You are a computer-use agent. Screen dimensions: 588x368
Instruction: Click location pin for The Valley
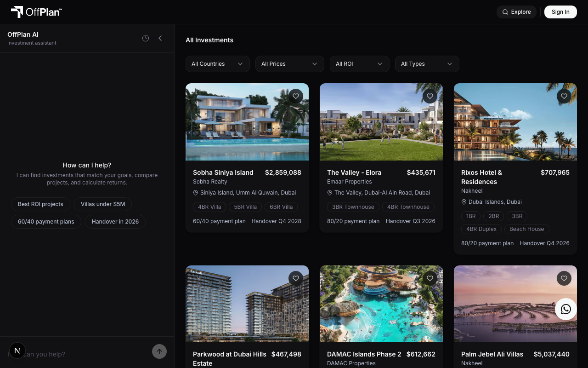click(330, 193)
